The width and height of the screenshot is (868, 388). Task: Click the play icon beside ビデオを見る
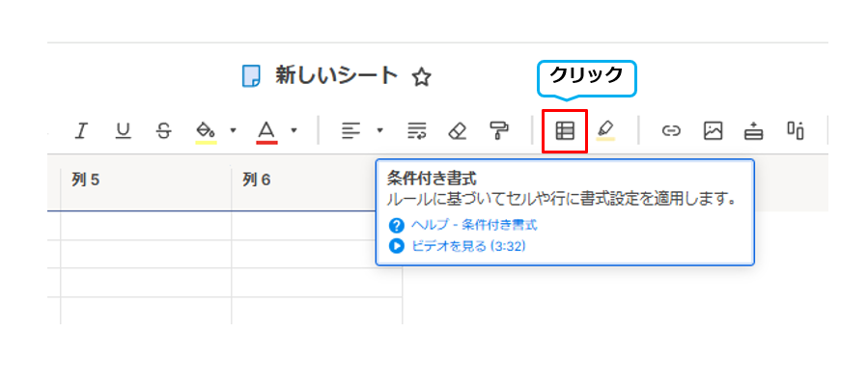(397, 246)
